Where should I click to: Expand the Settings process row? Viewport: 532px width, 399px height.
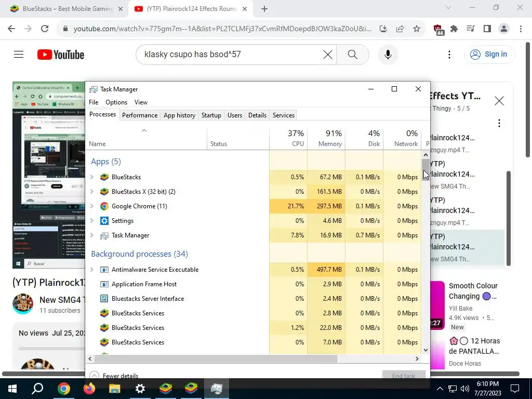click(91, 220)
